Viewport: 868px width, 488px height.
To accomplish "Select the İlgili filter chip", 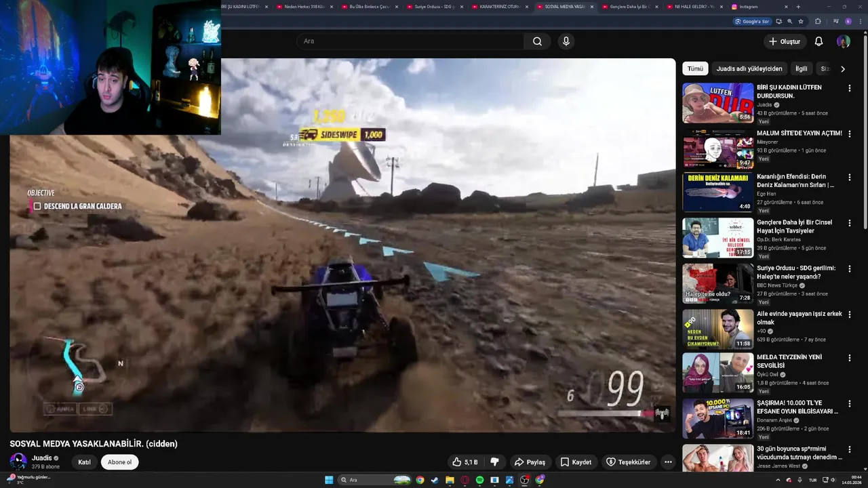I will 802,68.
